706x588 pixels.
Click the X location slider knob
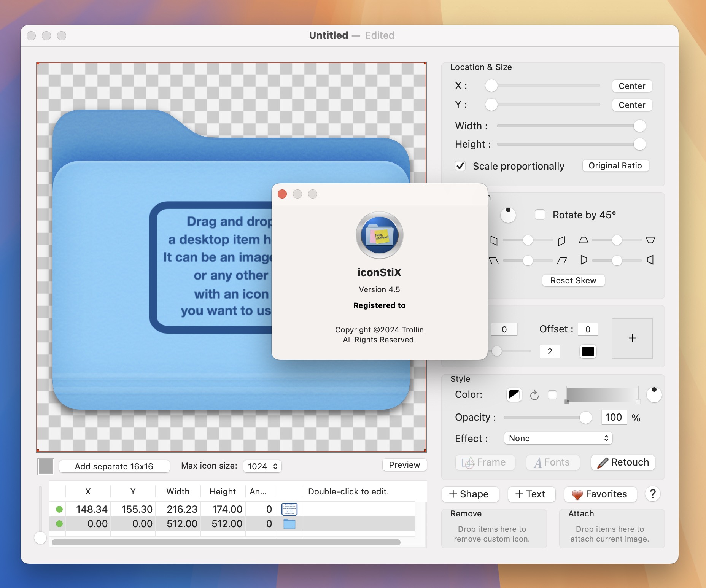tap(491, 86)
